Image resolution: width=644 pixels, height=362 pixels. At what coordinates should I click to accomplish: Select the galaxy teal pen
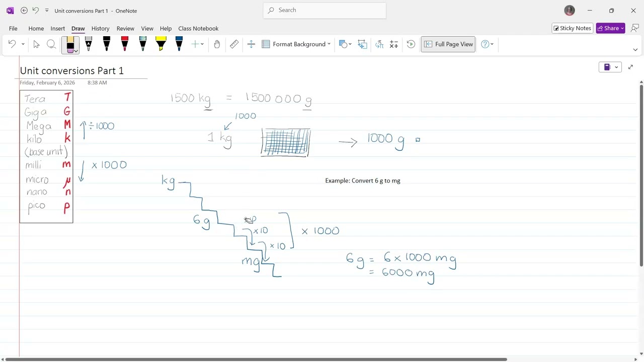(143, 44)
